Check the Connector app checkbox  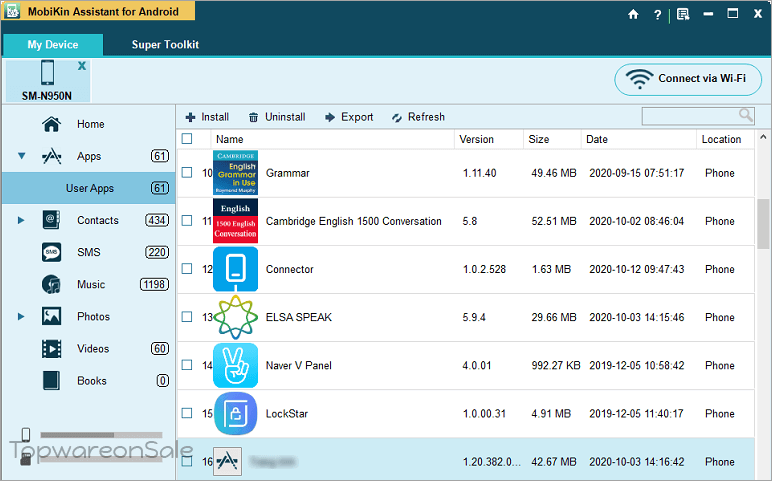coord(187,268)
